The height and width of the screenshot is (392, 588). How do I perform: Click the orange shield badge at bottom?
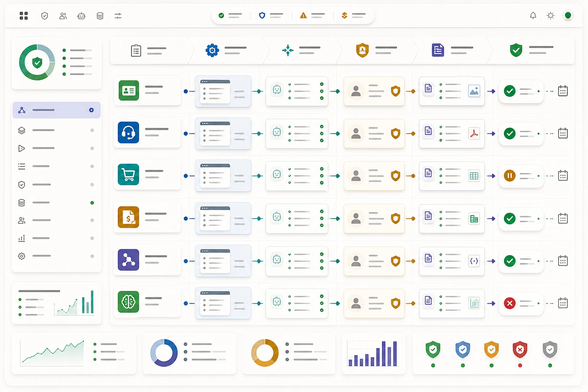click(x=492, y=350)
